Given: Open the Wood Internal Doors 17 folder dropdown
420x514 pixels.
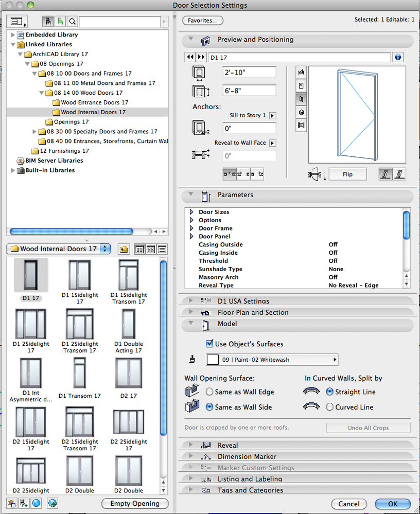Looking at the screenshot, I should click(x=58, y=249).
